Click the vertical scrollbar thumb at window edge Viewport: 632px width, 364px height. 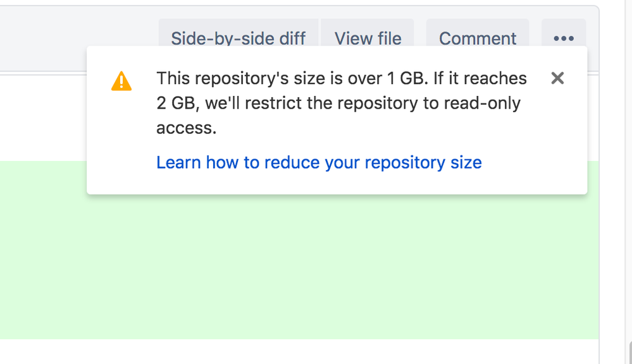coord(630,353)
